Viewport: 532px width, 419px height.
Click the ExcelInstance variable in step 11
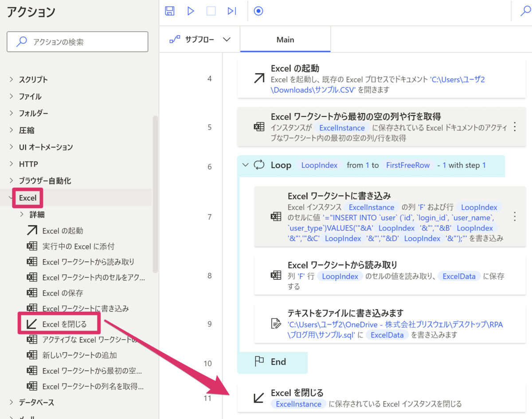click(299, 404)
